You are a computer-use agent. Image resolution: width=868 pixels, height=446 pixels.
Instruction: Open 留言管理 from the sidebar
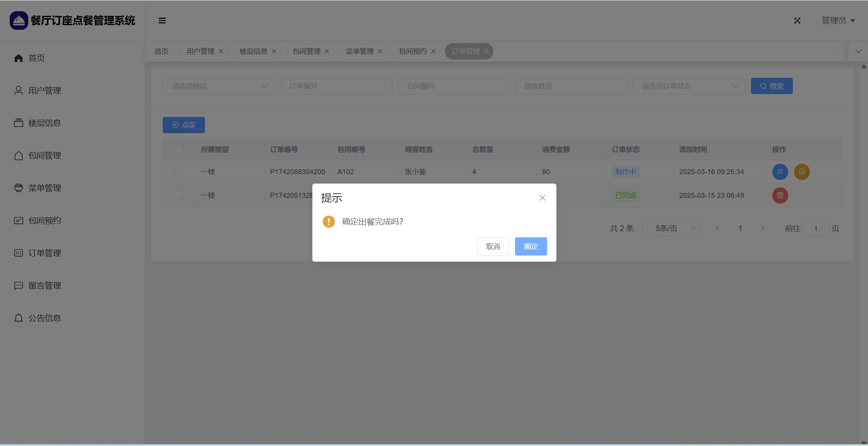pos(44,286)
